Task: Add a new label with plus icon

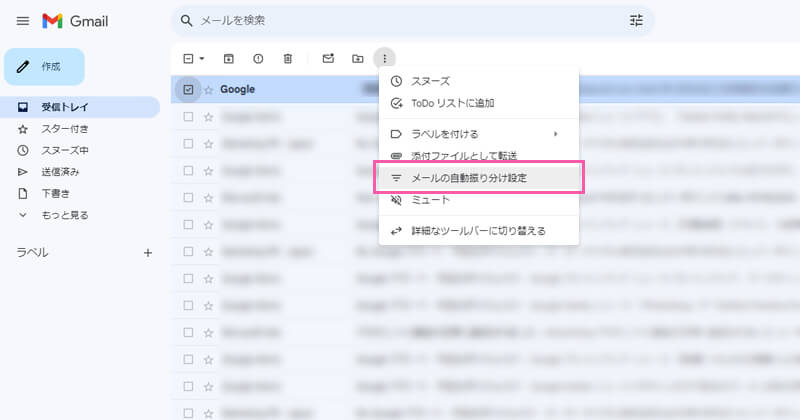Action: pos(148,253)
